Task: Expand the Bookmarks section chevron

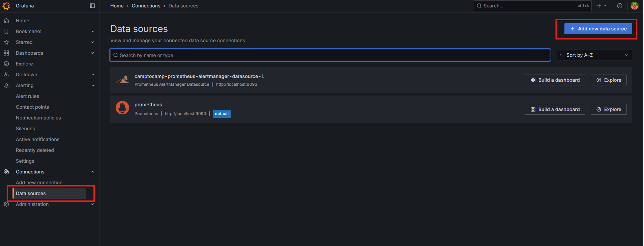Action: (x=93, y=31)
